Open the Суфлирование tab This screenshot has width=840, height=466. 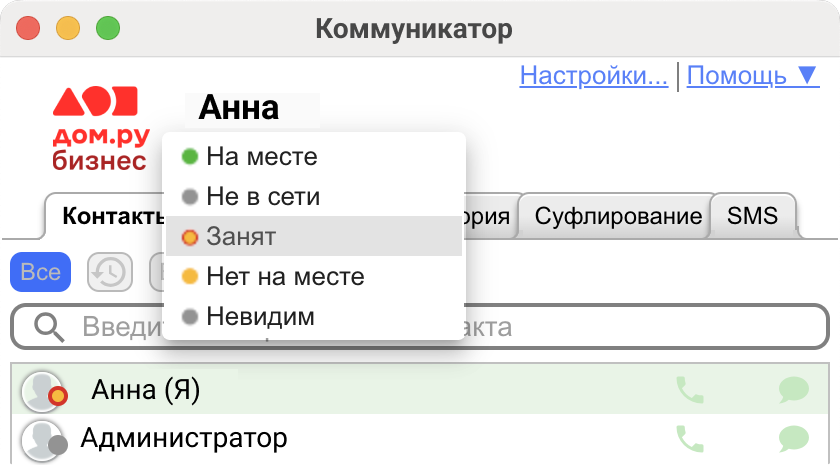click(x=618, y=216)
